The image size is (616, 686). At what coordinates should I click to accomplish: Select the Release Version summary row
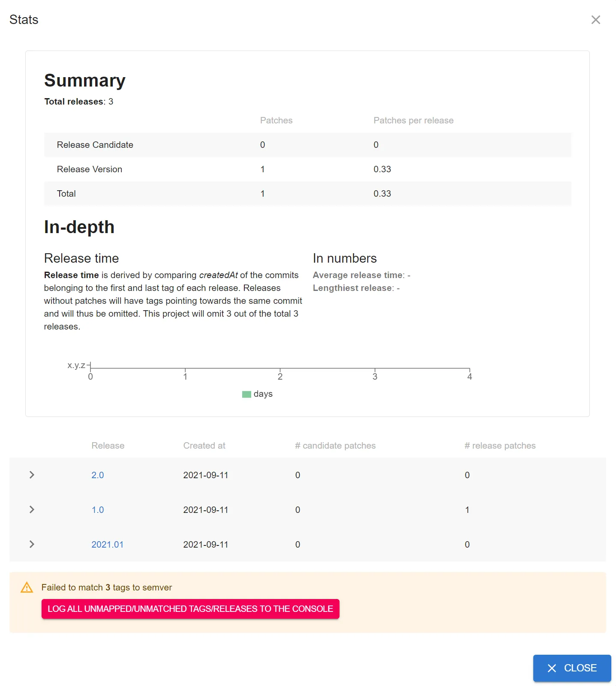click(89, 169)
